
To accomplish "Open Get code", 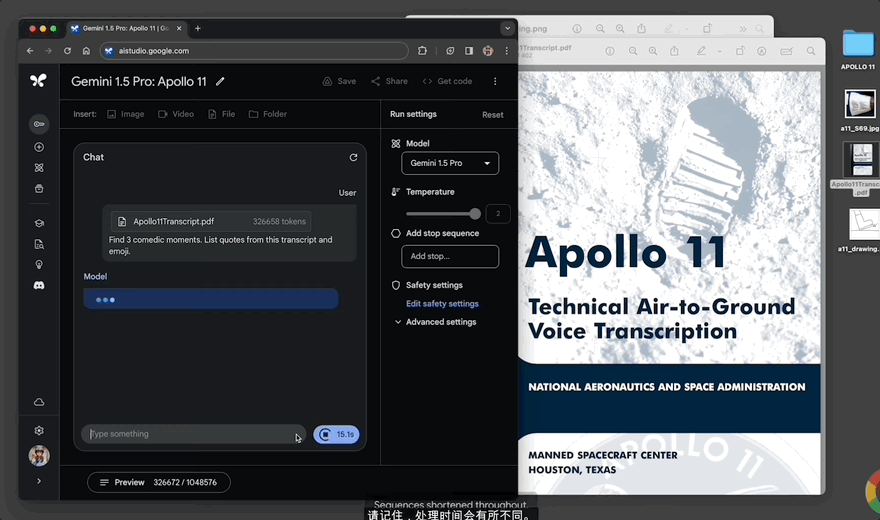I will point(447,81).
